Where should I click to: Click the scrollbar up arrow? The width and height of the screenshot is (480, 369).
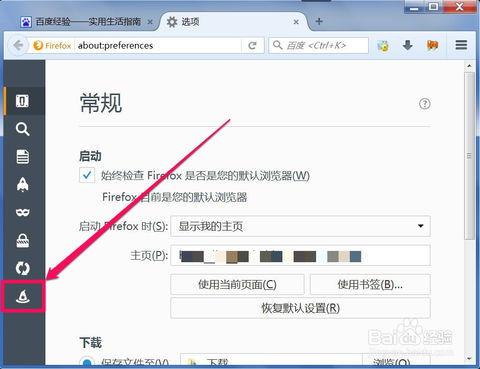click(x=470, y=66)
